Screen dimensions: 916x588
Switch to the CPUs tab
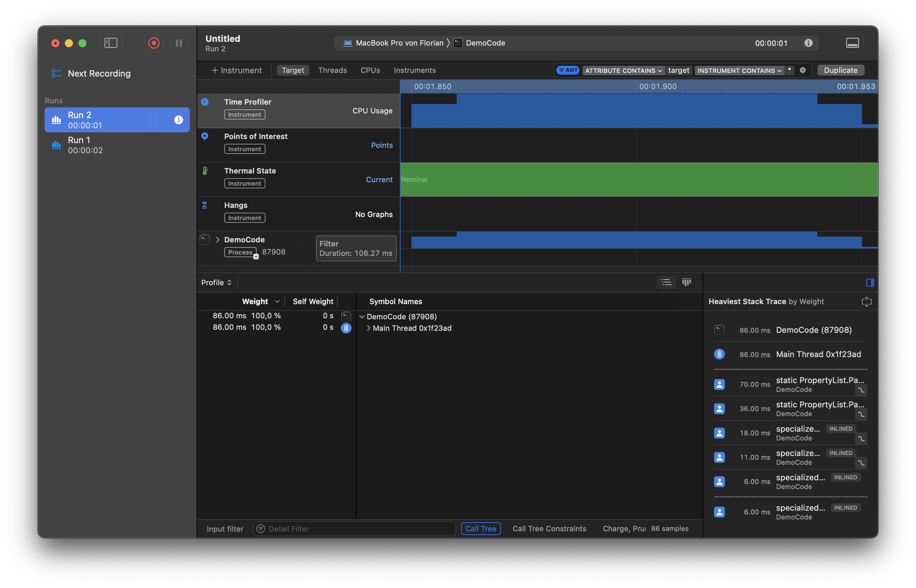tap(370, 70)
